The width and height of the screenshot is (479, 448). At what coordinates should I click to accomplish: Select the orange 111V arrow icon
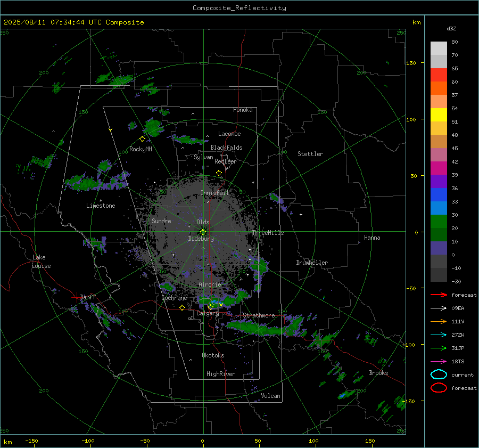(439, 321)
